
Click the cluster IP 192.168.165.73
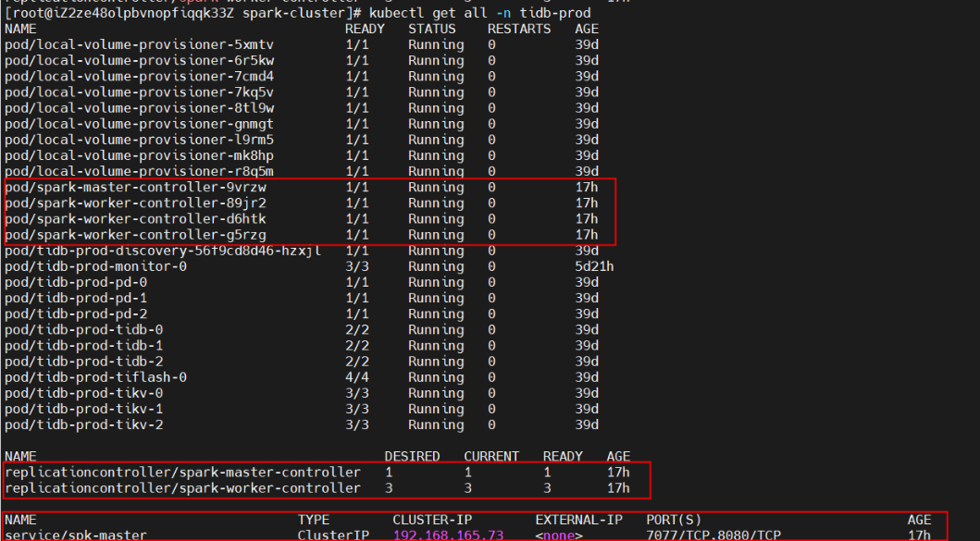[448, 535]
